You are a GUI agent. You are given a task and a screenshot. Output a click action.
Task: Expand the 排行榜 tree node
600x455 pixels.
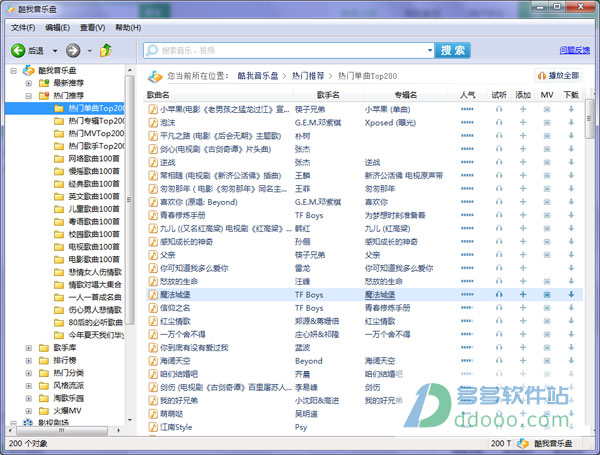coord(29,360)
